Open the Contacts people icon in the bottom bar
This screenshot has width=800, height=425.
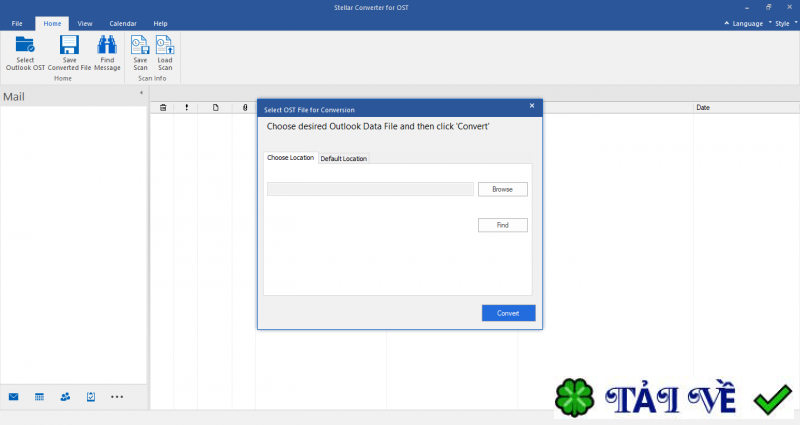pos(65,396)
